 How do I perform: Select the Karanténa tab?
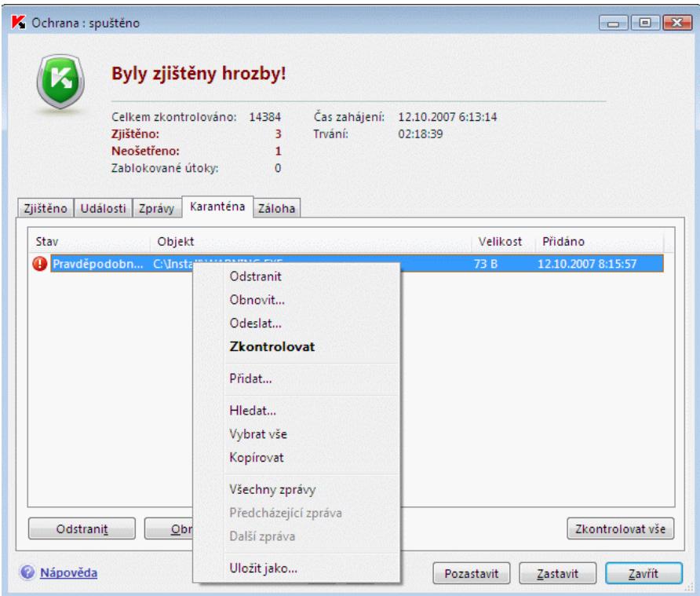point(217,207)
